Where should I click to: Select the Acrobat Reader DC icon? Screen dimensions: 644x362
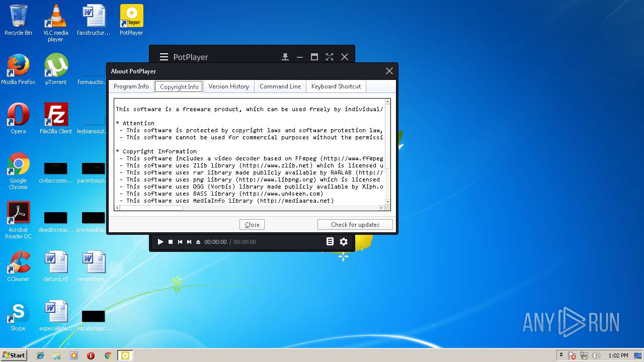[18, 220]
